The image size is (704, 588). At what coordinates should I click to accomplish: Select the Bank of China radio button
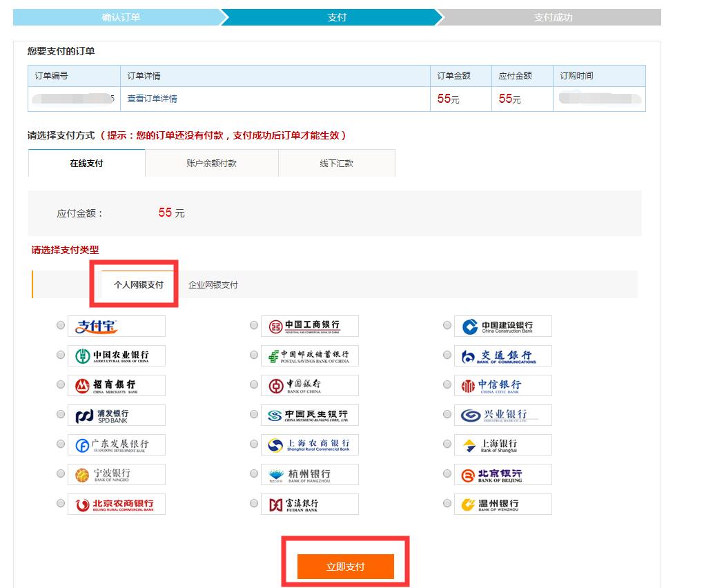click(x=254, y=385)
